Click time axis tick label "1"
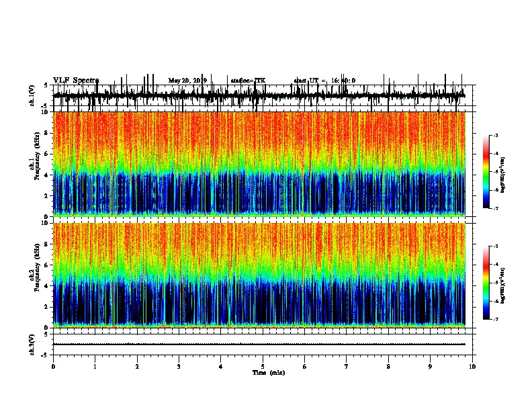The width and height of the screenshot is (532, 411). point(95,367)
